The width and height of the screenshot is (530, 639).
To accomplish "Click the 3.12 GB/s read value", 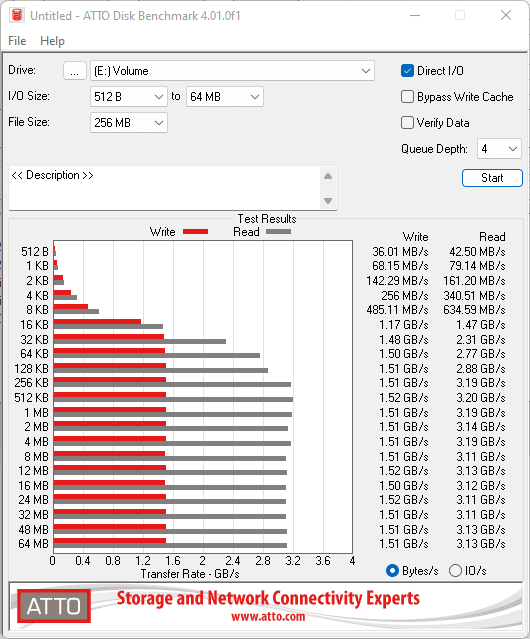I will (481, 485).
